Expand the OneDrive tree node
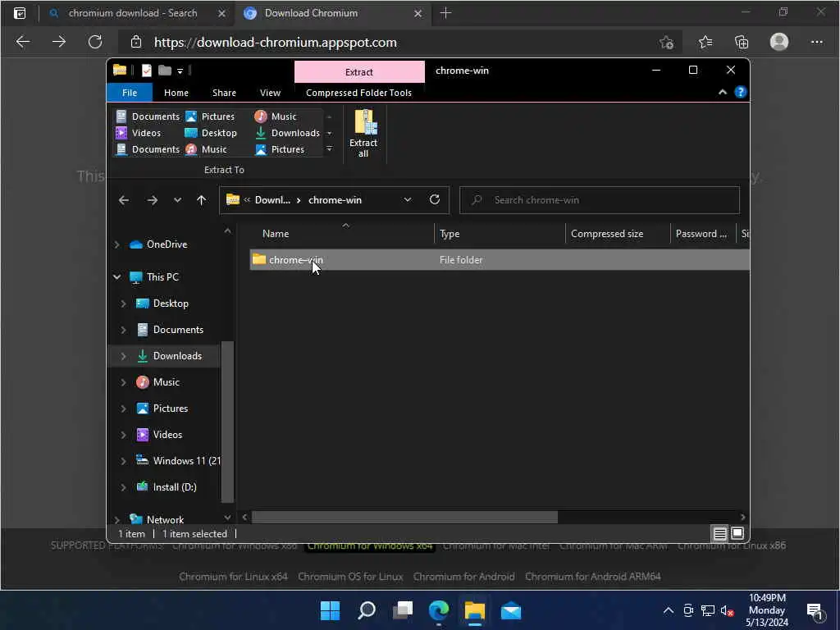The width and height of the screenshot is (840, 630). pyautogui.click(x=116, y=244)
